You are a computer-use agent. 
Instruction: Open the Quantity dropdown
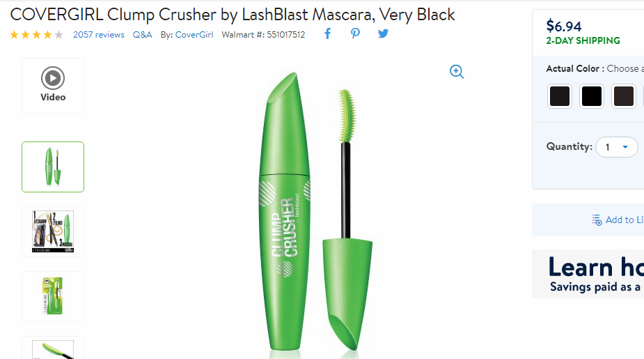616,147
